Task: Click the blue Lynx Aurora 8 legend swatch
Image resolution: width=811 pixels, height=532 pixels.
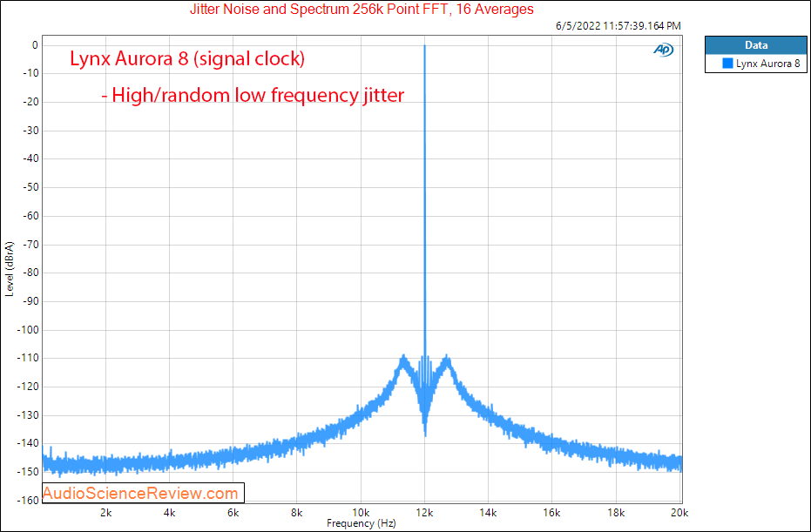Action: pyautogui.click(x=727, y=64)
